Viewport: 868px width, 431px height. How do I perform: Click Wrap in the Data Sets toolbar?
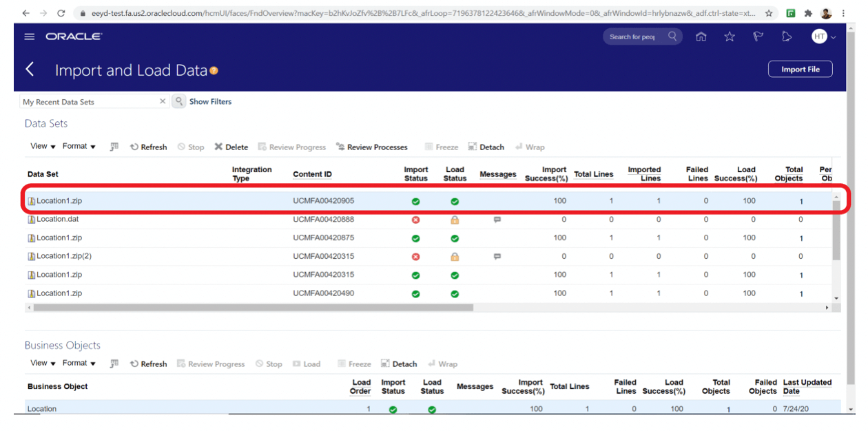pos(529,147)
